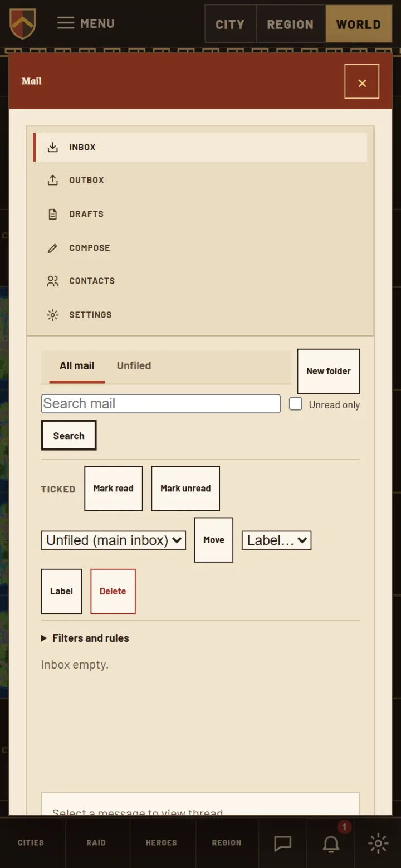401x868 pixels.
Task: Open HEROES in bottom navigation
Action: (162, 843)
